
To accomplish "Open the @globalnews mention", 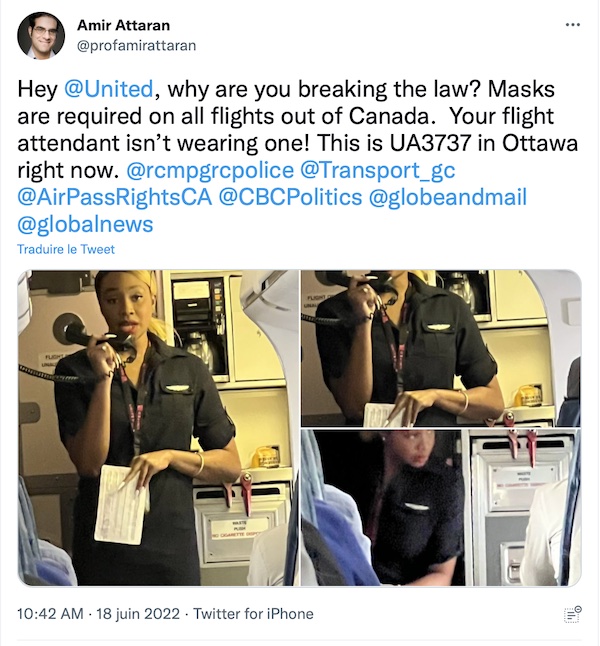I will pos(85,224).
